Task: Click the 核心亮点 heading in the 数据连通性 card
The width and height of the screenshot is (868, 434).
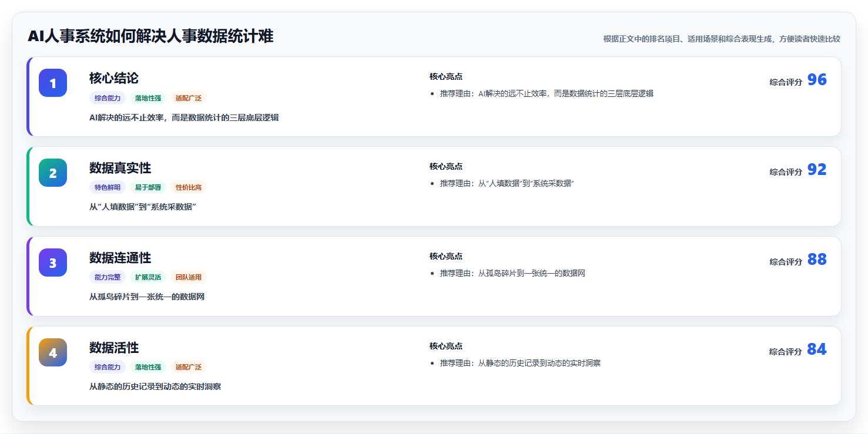Action: click(446, 257)
